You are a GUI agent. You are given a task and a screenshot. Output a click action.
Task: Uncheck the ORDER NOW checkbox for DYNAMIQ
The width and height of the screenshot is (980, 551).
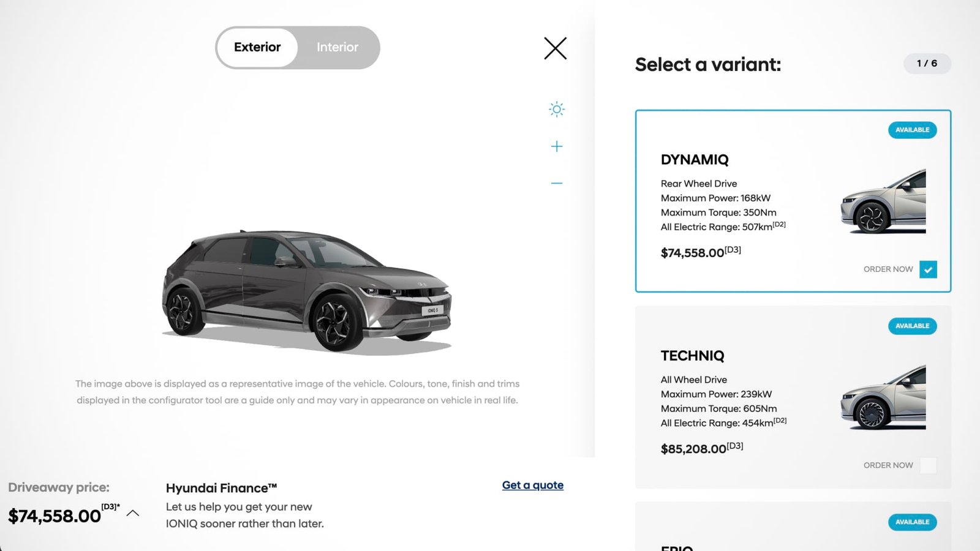pyautogui.click(x=929, y=269)
